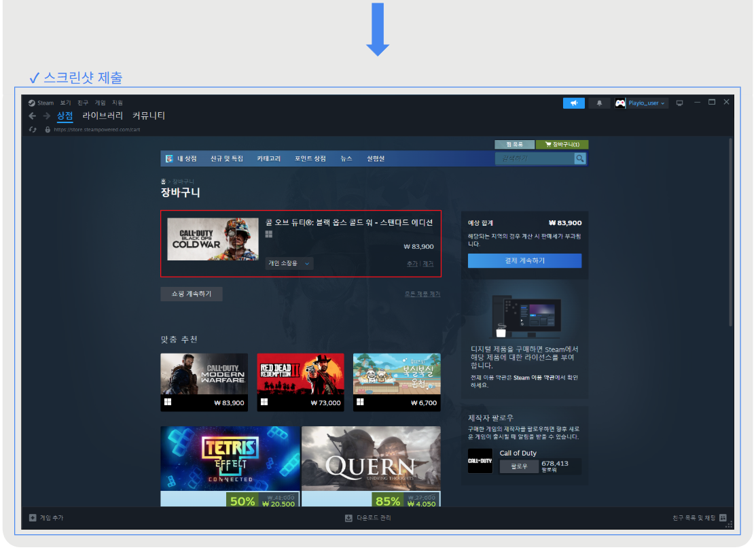
Task: Go back with the left arrow
Action: (x=33, y=116)
